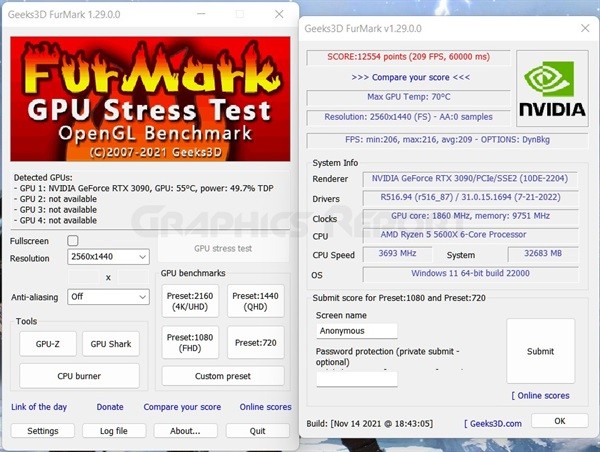Start the CPU burner tool
The image size is (600, 452).
coord(79,376)
